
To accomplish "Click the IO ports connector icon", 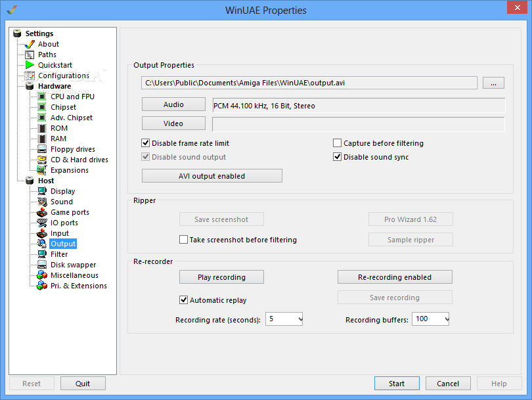I will click(42, 223).
